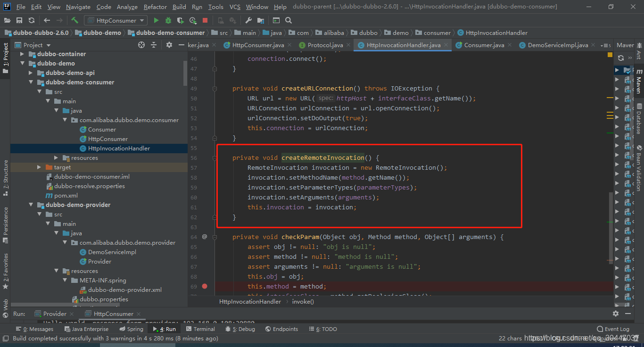Open the Endpoints tool window
The width and height of the screenshot is (644, 347).
click(281, 329)
